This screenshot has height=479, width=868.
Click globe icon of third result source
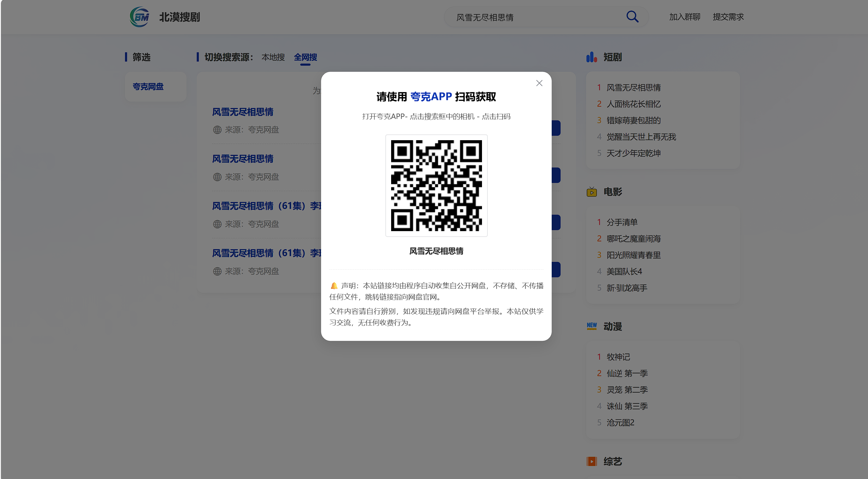217,224
